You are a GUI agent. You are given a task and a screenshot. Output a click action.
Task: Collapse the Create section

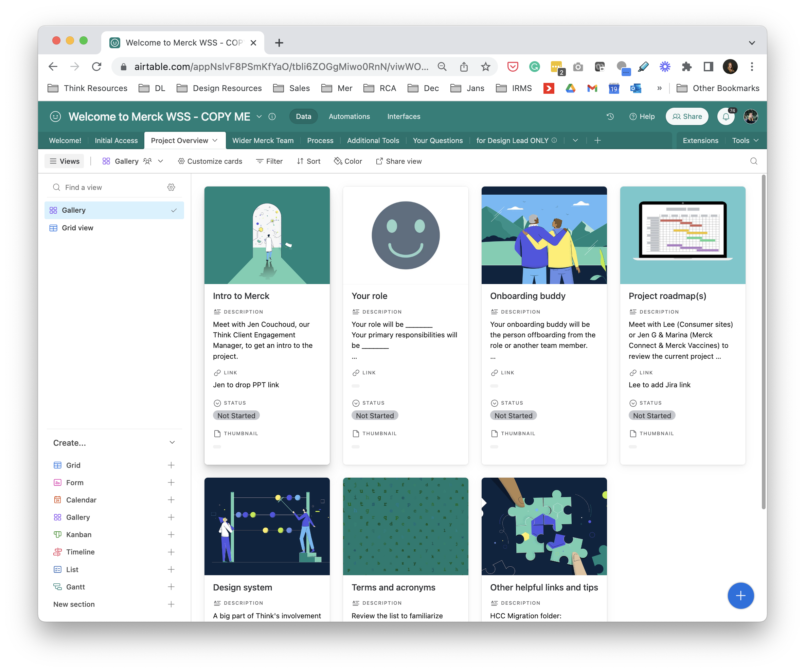pyautogui.click(x=172, y=442)
